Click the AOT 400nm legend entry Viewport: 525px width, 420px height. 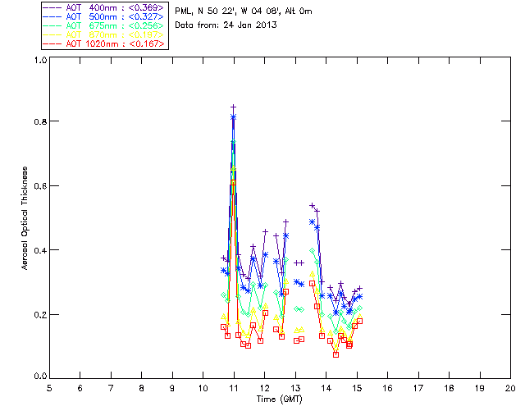point(104,7)
